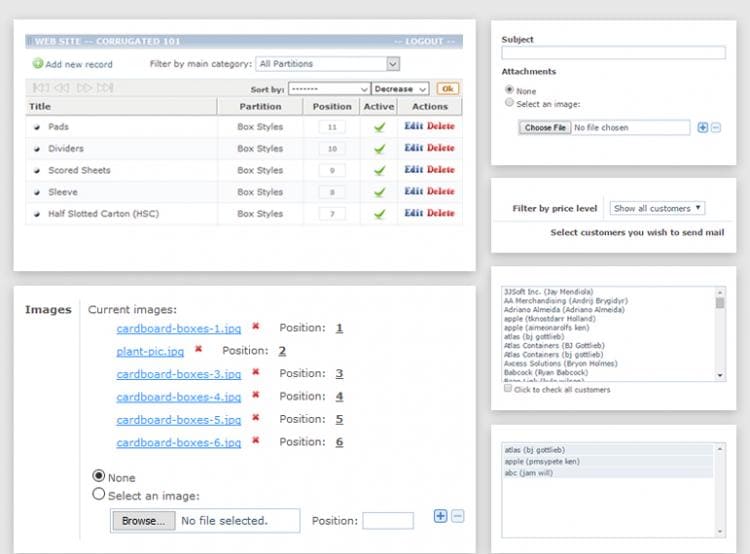Screen dimensions: 750x554
Task: Open the Decrease sort order dropdown
Action: tap(400, 89)
